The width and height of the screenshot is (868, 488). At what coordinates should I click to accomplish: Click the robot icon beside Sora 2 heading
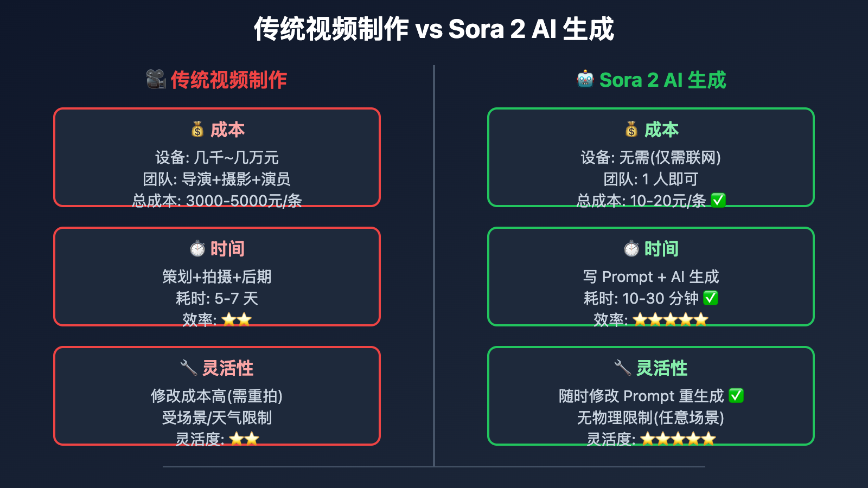(x=585, y=79)
